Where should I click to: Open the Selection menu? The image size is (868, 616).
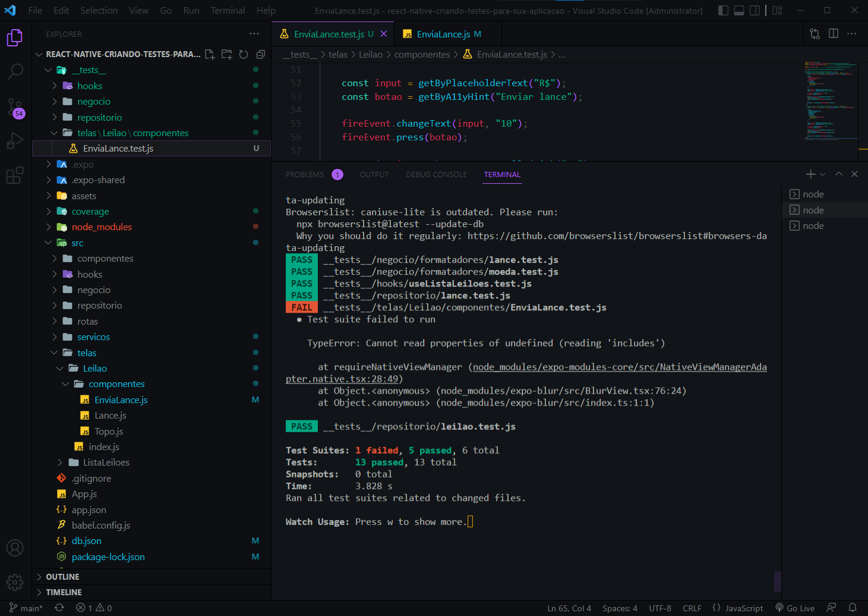point(99,10)
